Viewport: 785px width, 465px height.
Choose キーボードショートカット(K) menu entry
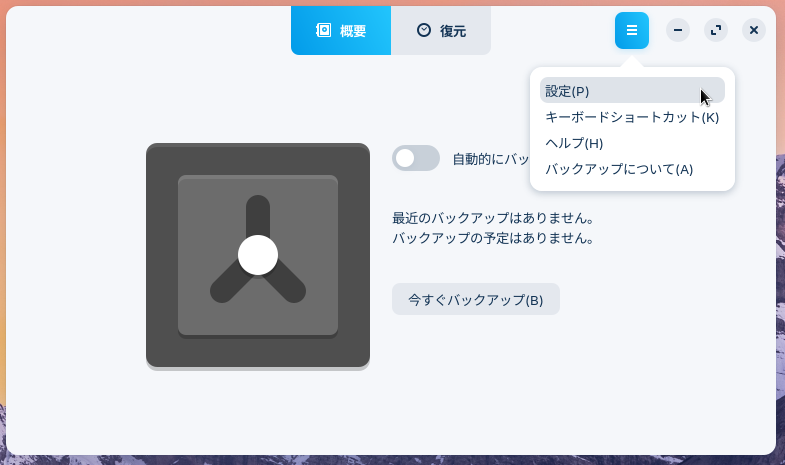click(632, 117)
